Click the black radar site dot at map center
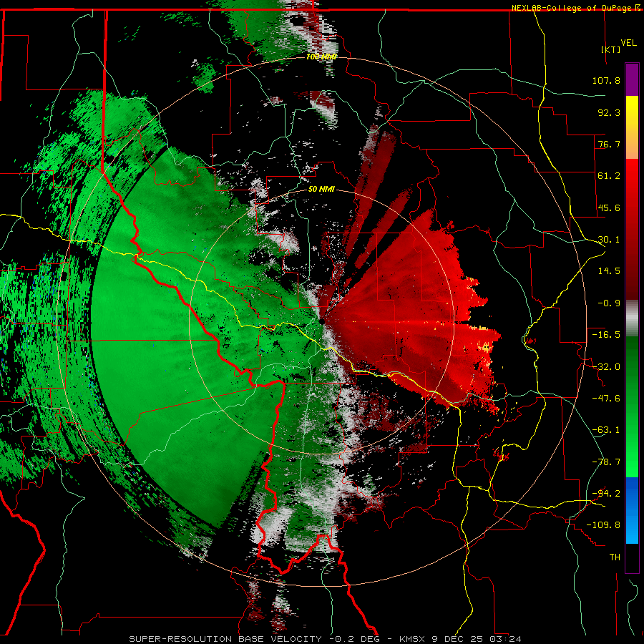This screenshot has width=644, height=644. (322, 321)
